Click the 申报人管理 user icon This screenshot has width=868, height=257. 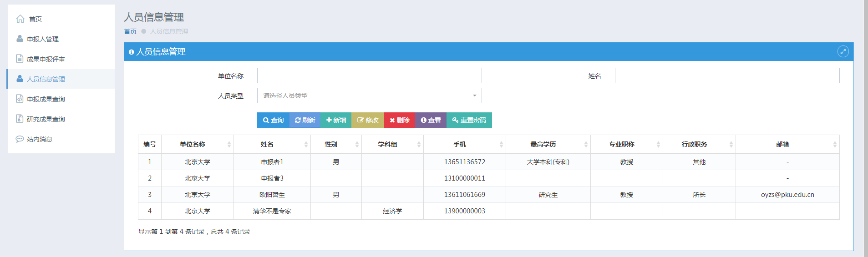tap(20, 39)
